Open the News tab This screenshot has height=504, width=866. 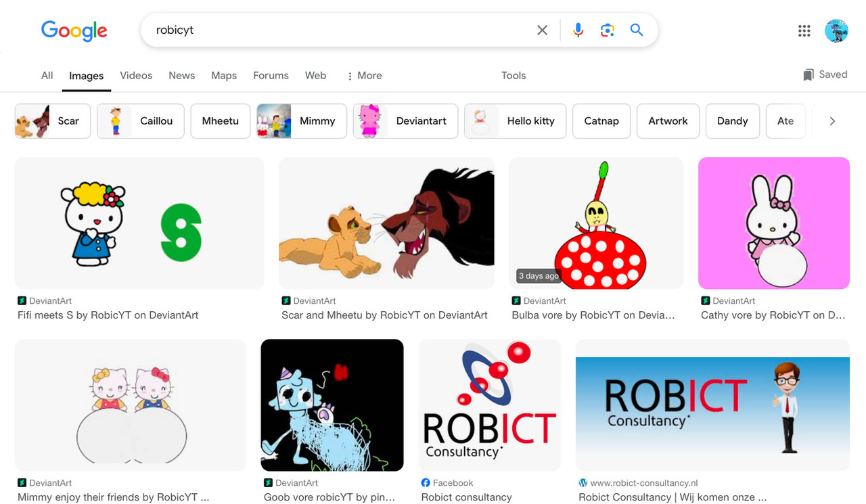tap(181, 76)
